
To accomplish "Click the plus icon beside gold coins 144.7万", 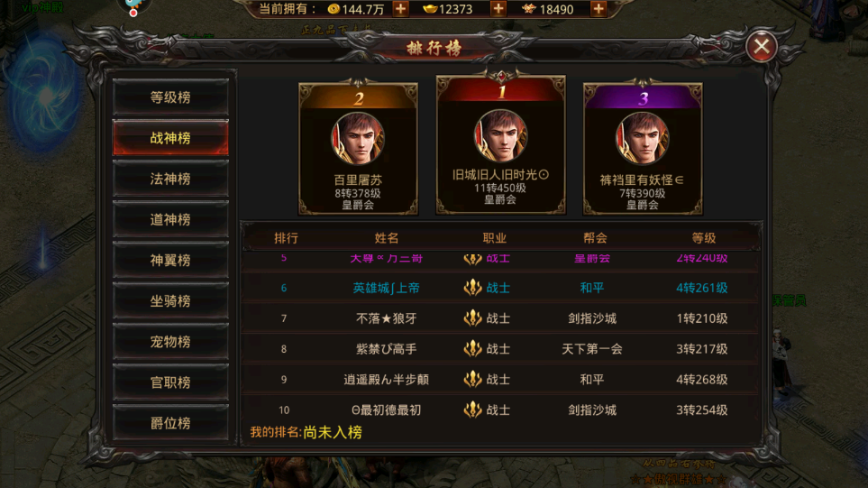I will coord(401,9).
